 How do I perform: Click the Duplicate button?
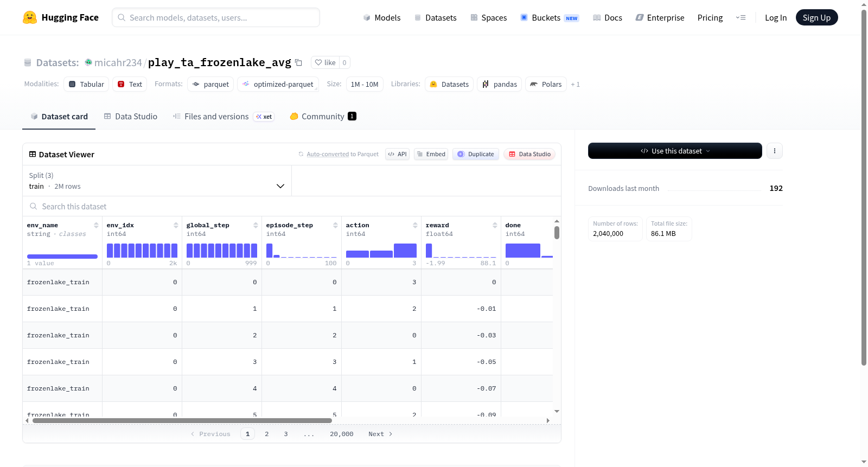pos(476,154)
